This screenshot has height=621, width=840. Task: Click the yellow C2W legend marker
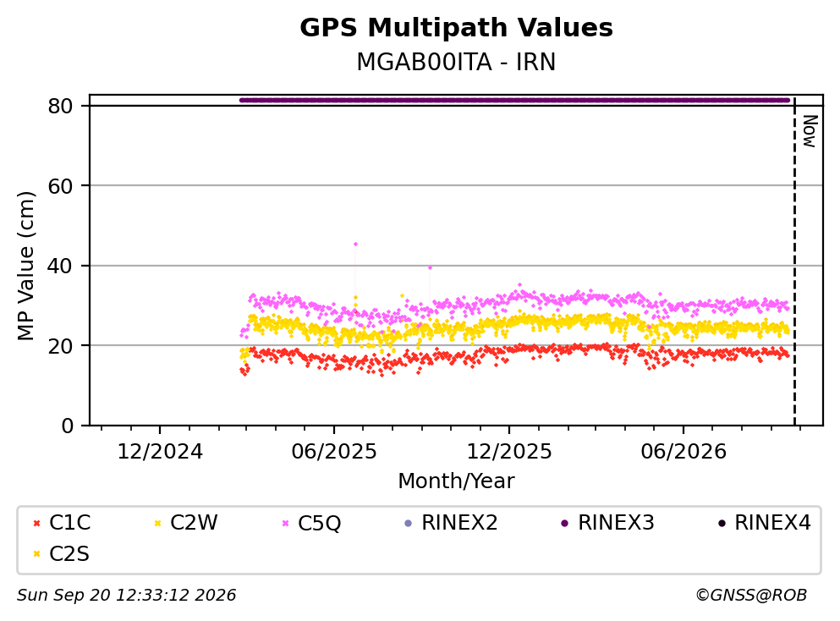(158, 523)
